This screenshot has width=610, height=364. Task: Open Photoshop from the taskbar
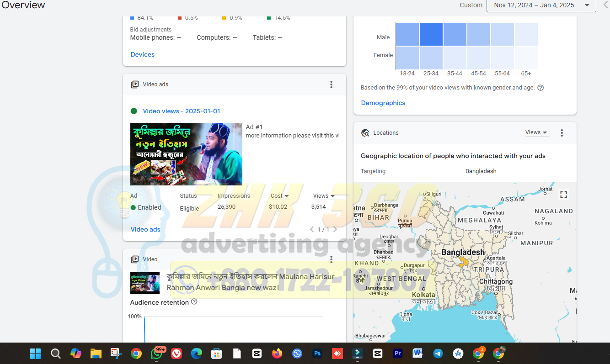tap(317, 353)
